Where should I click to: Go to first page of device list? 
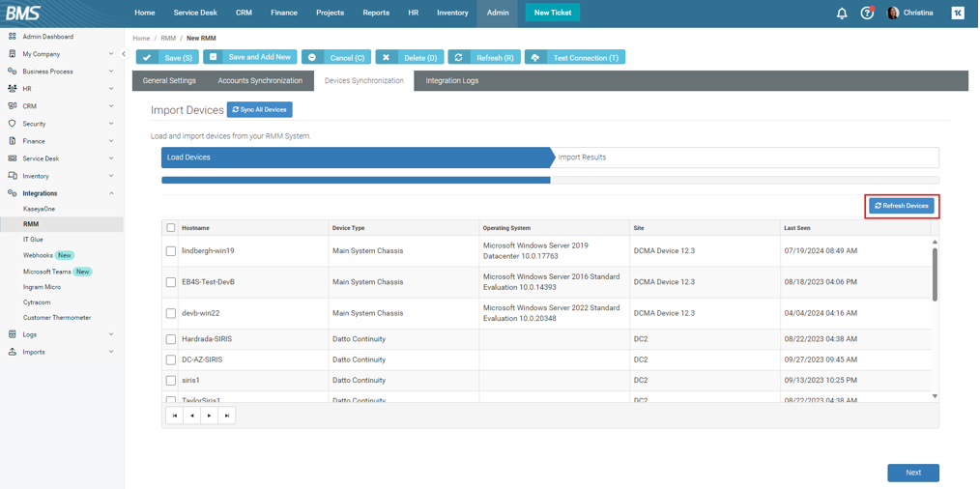click(x=175, y=416)
